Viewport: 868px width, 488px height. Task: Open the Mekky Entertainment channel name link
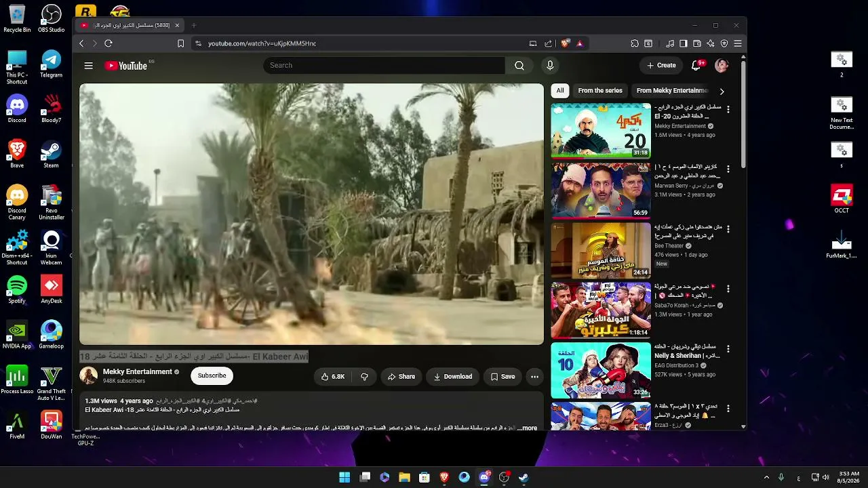(x=138, y=372)
